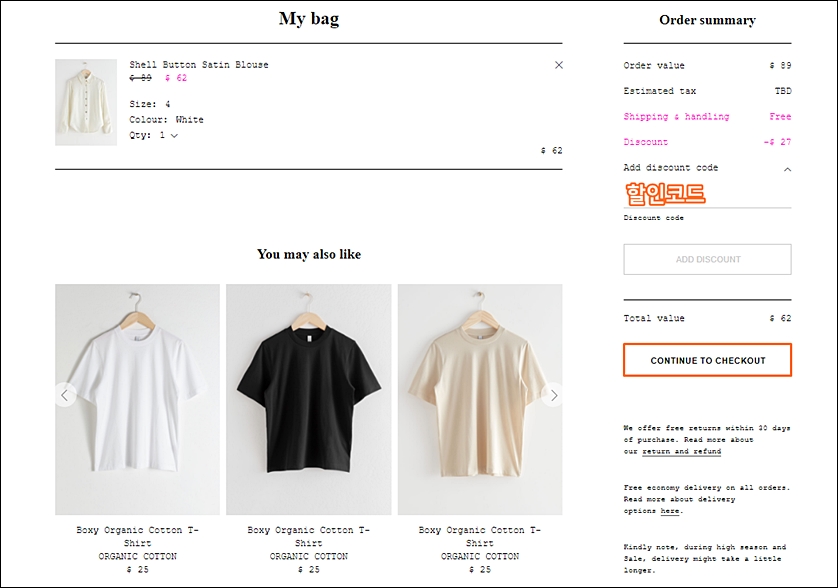Click the Add discount code label
Image resolution: width=838 pixels, height=588 pixels.
click(x=671, y=168)
